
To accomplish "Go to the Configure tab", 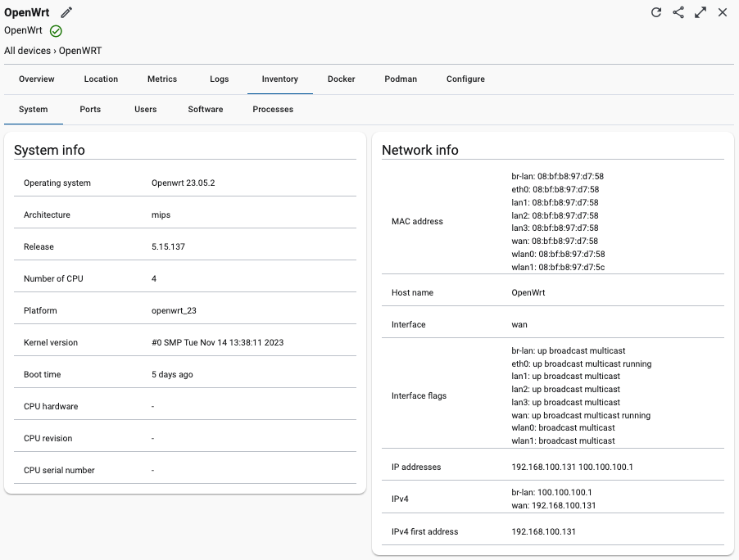I will pos(465,79).
